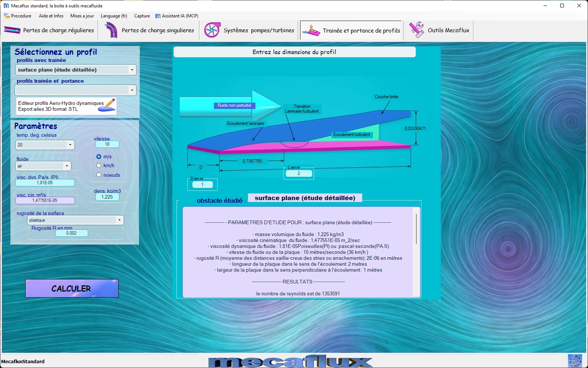This screenshot has height=368, width=588.
Task: Click the Fluide non perturbé label
Action: pos(234,106)
